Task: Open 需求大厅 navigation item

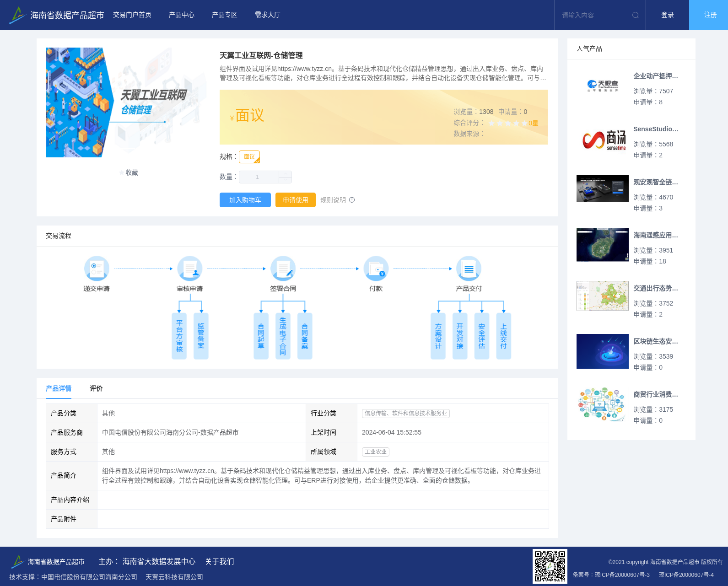Action: (x=268, y=15)
